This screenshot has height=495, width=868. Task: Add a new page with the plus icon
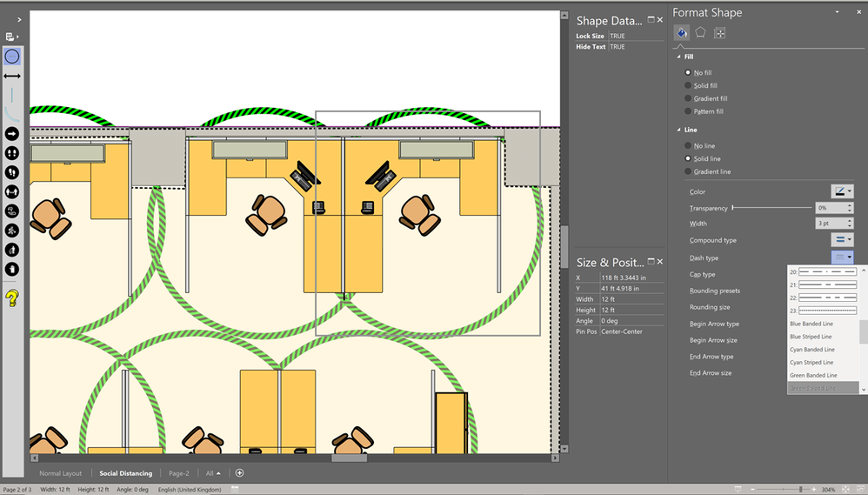coord(240,473)
